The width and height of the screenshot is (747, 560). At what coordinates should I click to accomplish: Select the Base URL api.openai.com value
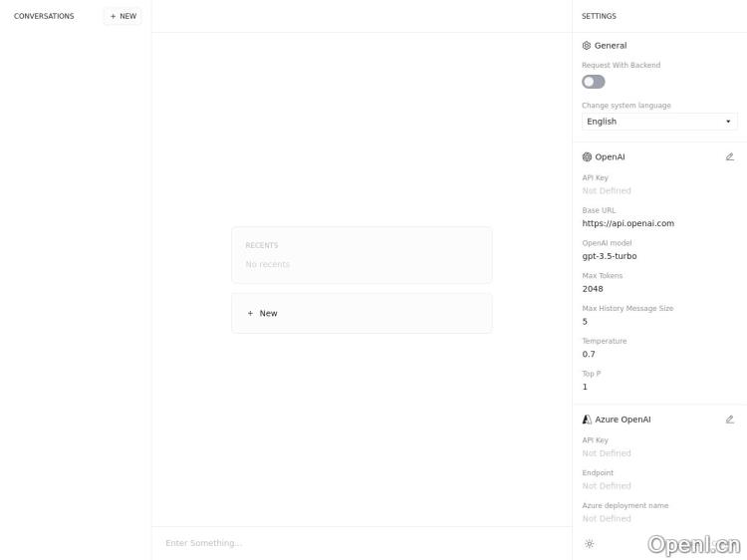627,223
